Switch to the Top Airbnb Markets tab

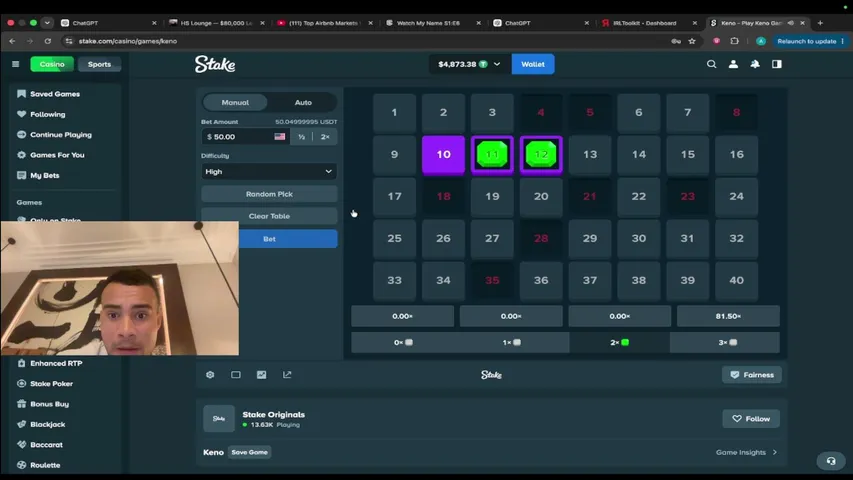(325, 23)
